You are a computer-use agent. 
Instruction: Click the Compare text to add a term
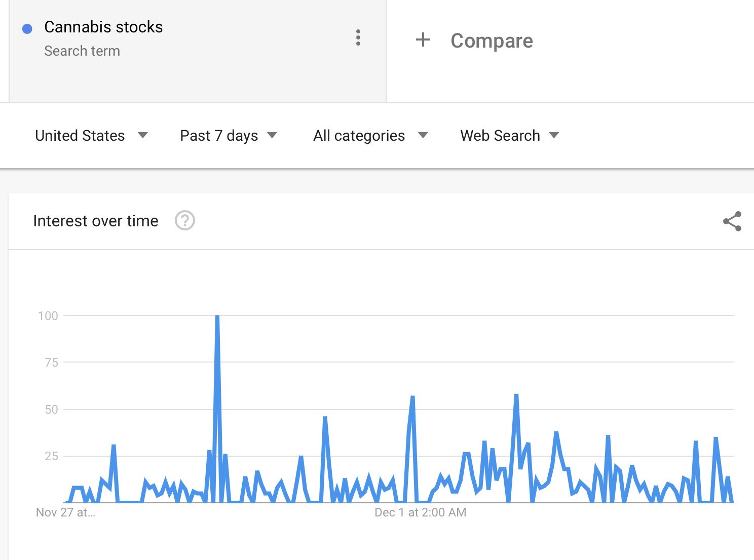[492, 41]
